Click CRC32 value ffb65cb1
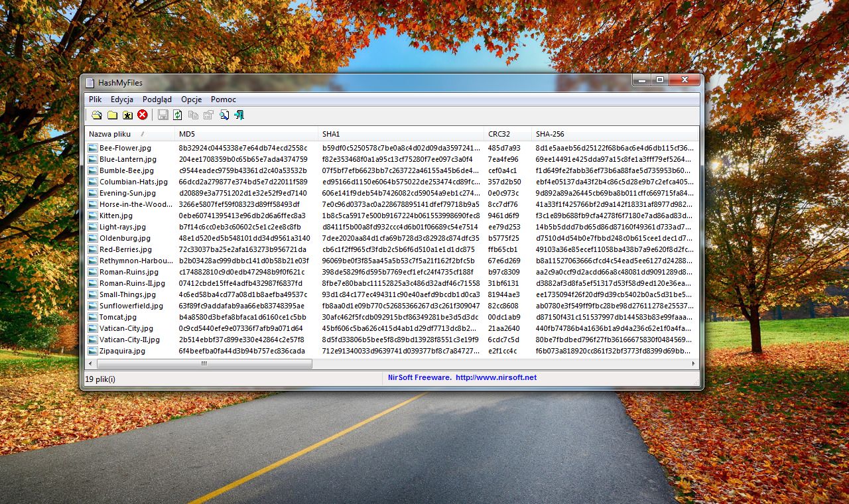The height and width of the screenshot is (504, 849). [503, 249]
